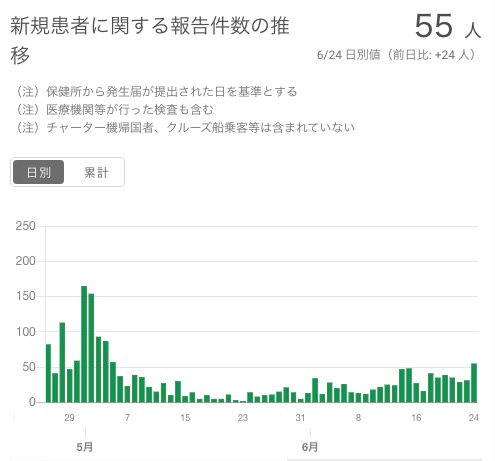
Task: Click the 15 date axis label
Action: tap(185, 418)
